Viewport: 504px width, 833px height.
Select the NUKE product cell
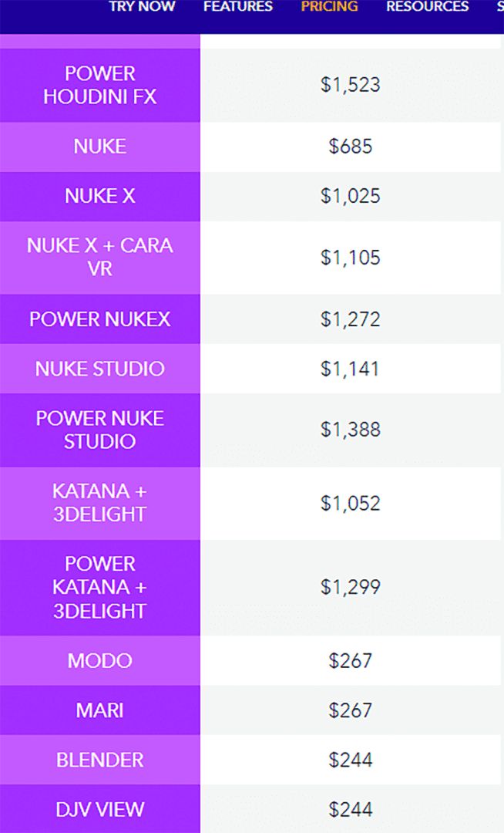click(100, 147)
